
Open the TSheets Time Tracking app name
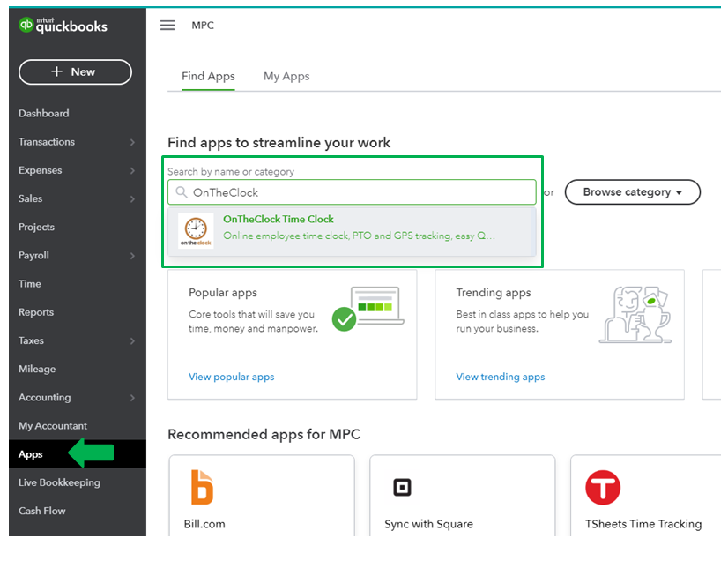click(x=643, y=524)
